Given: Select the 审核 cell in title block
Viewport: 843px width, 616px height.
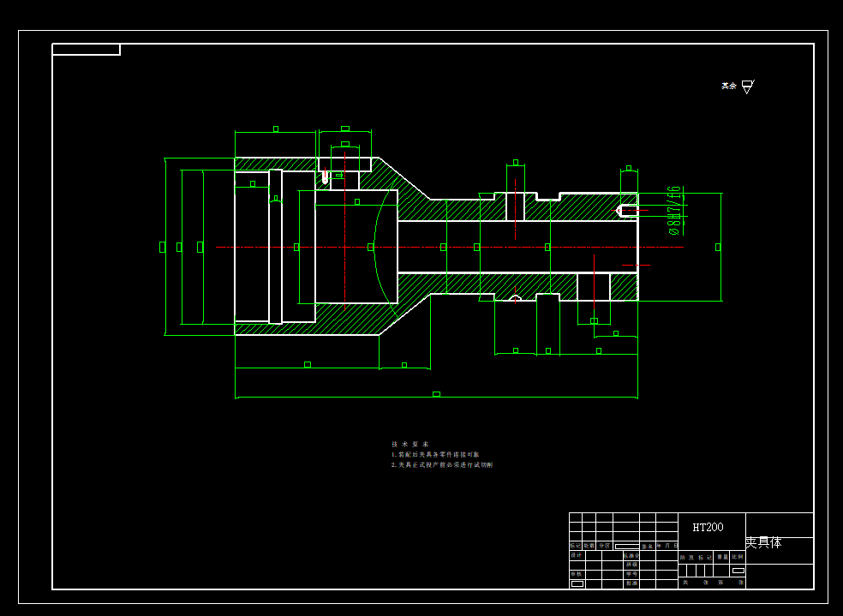Looking at the screenshot, I should 577,574.
